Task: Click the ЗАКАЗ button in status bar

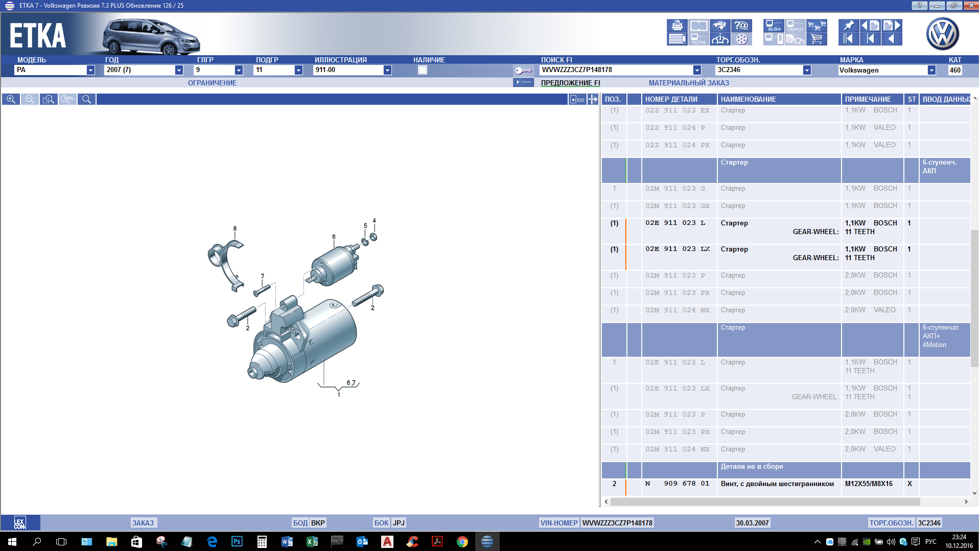Action: tap(143, 523)
